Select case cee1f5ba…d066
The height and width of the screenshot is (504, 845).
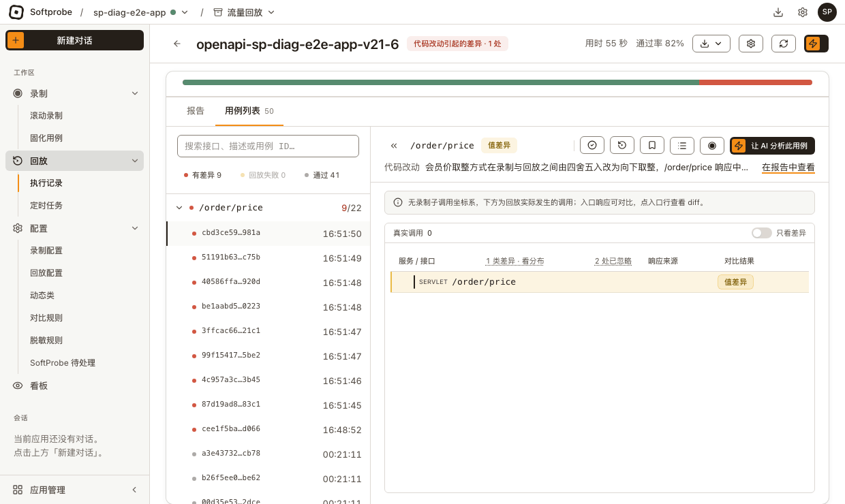(268, 429)
